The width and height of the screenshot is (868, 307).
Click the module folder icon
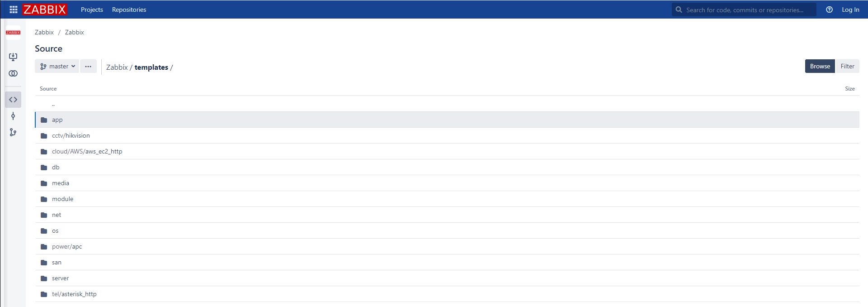click(x=44, y=199)
